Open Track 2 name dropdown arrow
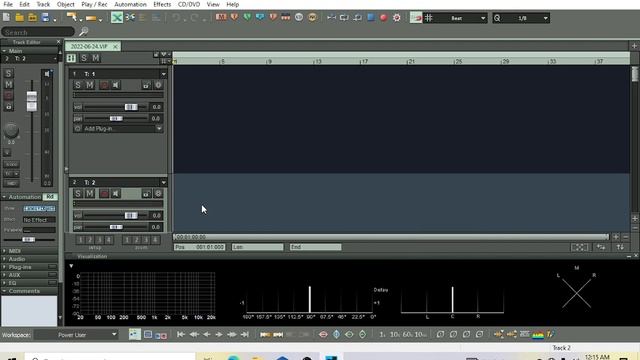This screenshot has height=360, width=640. tap(163, 182)
